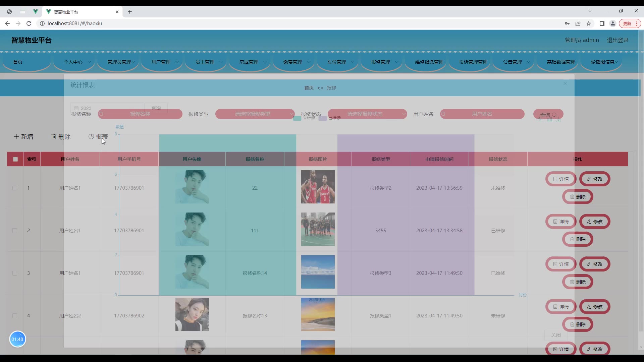
Task: Click 删除 for row 3
Action: pos(578,282)
